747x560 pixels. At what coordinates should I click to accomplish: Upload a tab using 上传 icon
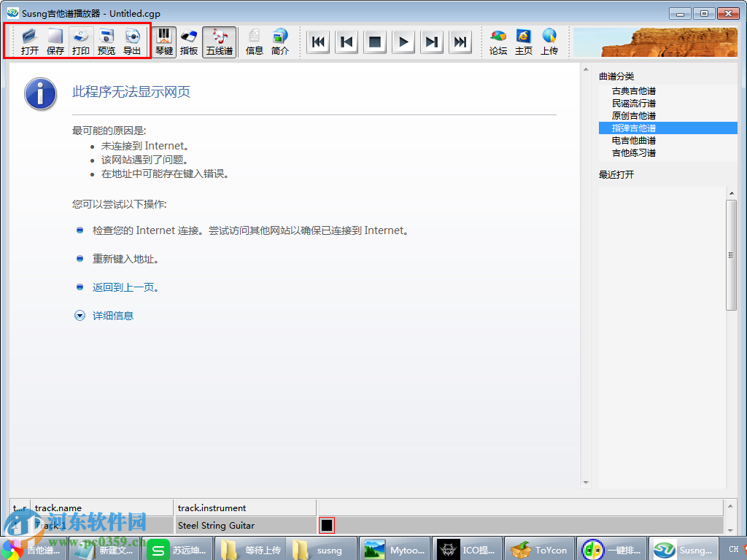click(549, 42)
